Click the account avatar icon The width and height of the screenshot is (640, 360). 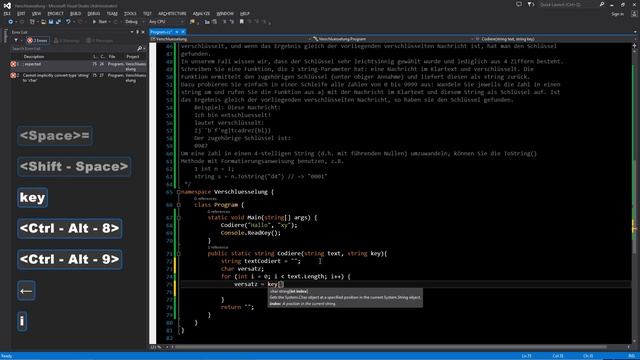(x=634, y=14)
